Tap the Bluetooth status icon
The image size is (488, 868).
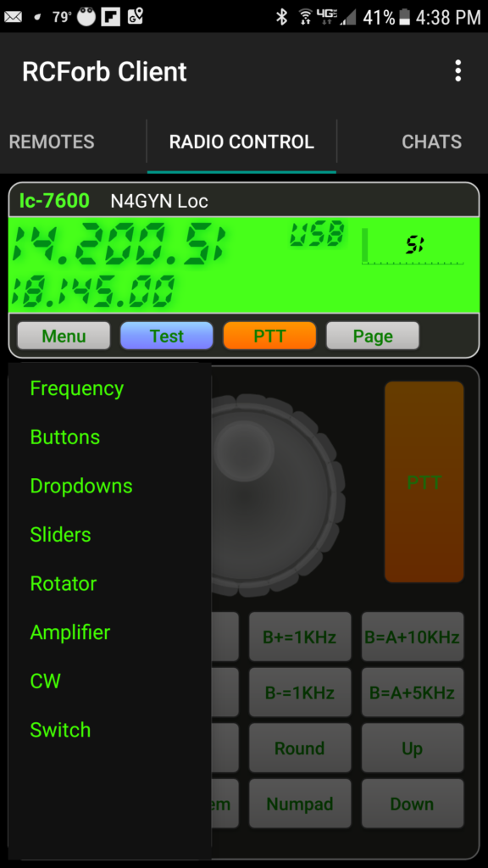282,17
